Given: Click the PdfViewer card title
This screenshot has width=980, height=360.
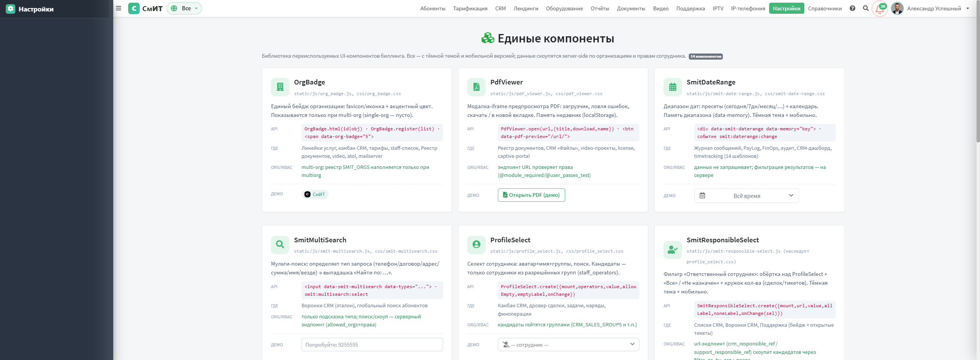Looking at the screenshot, I should pos(506,82).
